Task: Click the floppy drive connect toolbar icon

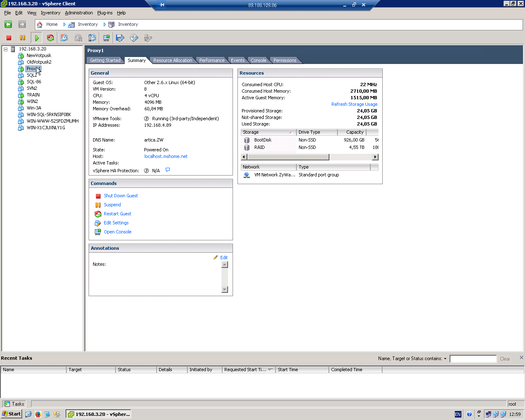Action: pyautogui.click(x=120, y=38)
